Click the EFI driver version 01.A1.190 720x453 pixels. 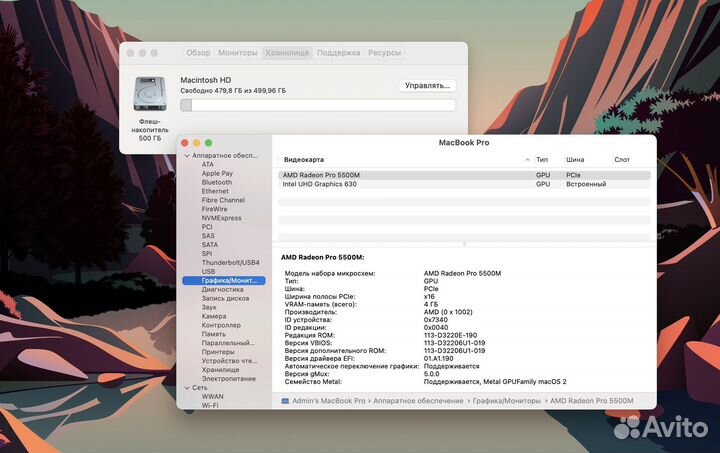pyautogui.click(x=438, y=358)
